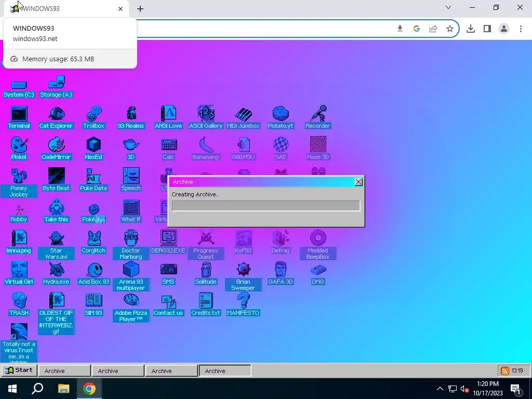
Task: Open Credits.txt file
Action: pos(206,304)
